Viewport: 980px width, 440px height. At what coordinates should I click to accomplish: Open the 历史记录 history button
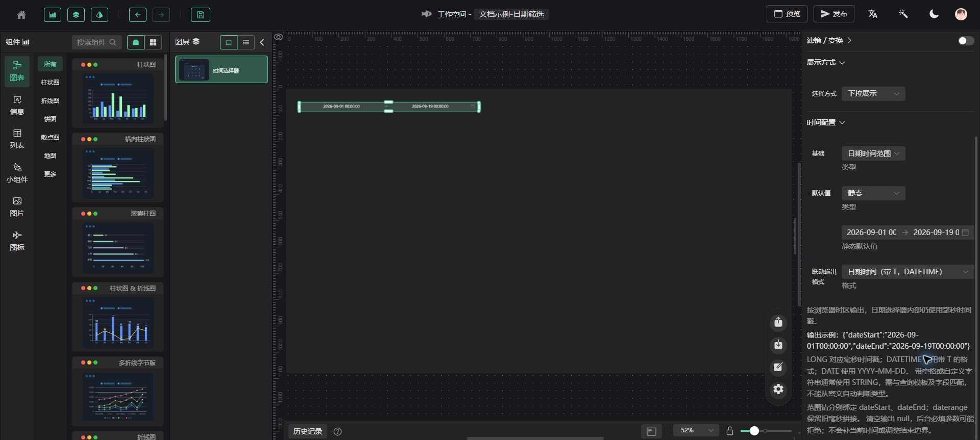308,431
